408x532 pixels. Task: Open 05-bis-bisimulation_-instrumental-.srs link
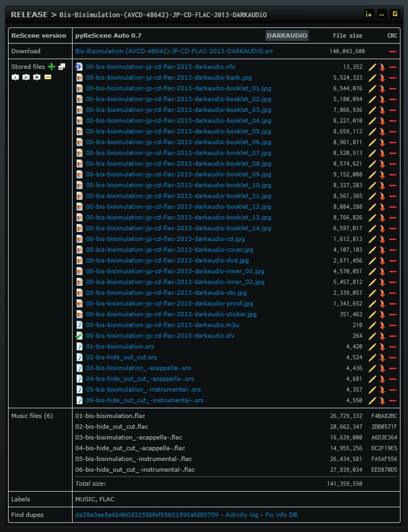[x=143, y=389]
